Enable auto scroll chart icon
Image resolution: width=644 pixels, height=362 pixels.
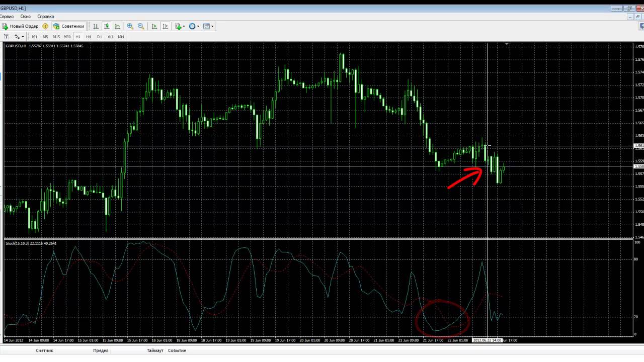154,26
